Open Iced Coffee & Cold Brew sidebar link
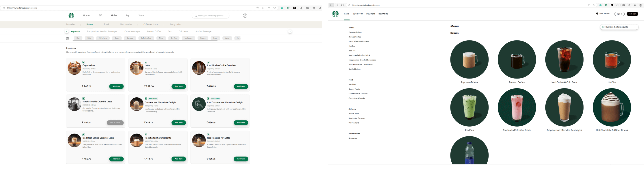Image resolution: width=644 pixels, height=172 pixels. (x=358, y=42)
